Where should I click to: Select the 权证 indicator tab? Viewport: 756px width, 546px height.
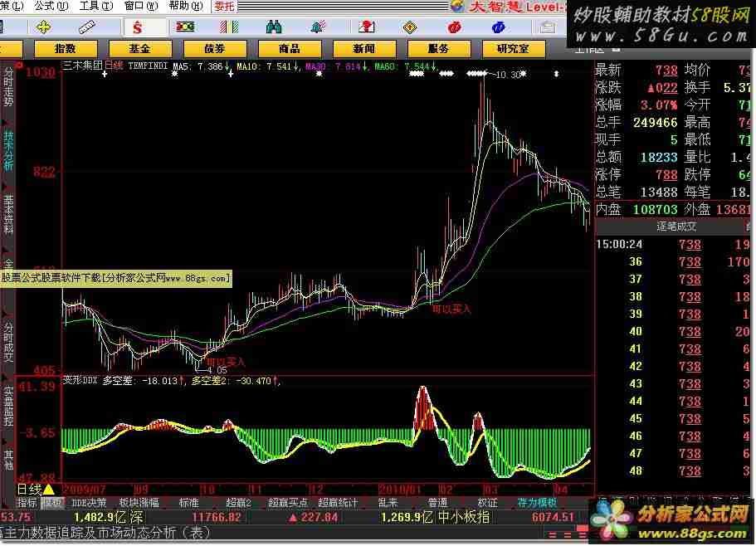tap(487, 503)
